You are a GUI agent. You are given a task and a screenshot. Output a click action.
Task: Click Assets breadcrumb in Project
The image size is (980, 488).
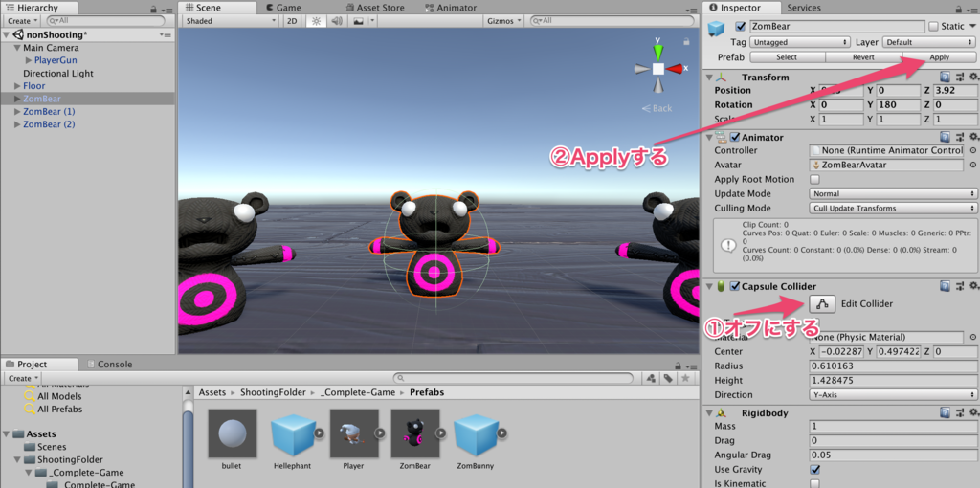[212, 392]
